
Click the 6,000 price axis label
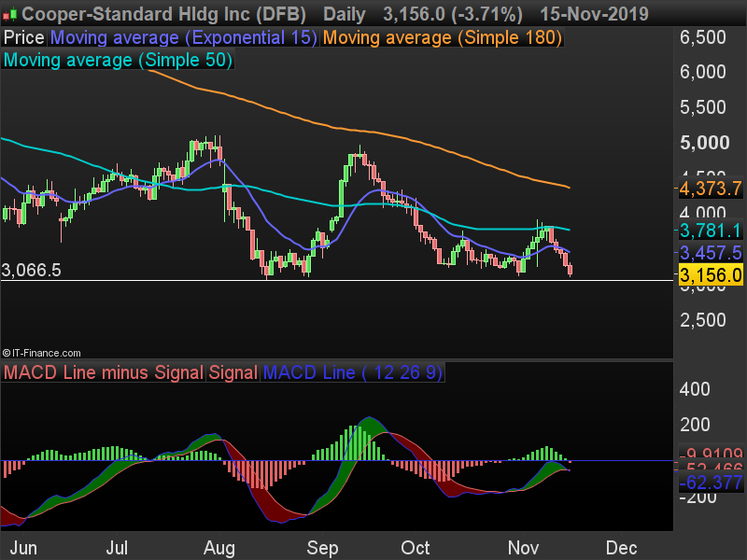point(703,73)
